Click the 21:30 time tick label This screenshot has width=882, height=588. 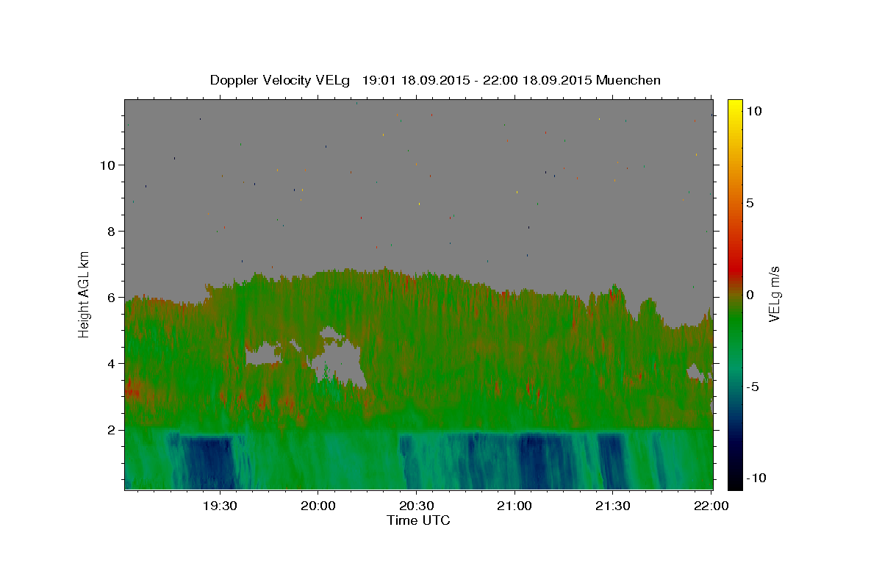612,506
